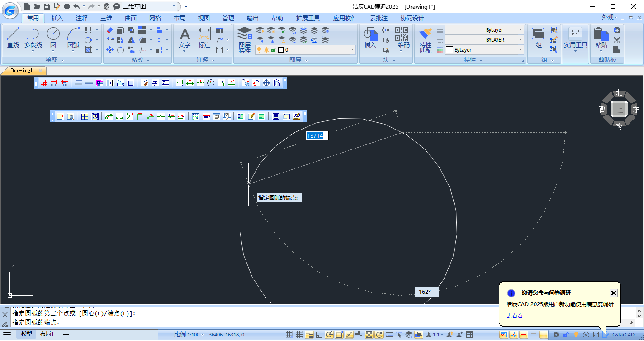Viewport: 644px width, 341px height.
Task: Click the Undo arrow in the quick access toolbar
Action: click(x=76, y=6)
